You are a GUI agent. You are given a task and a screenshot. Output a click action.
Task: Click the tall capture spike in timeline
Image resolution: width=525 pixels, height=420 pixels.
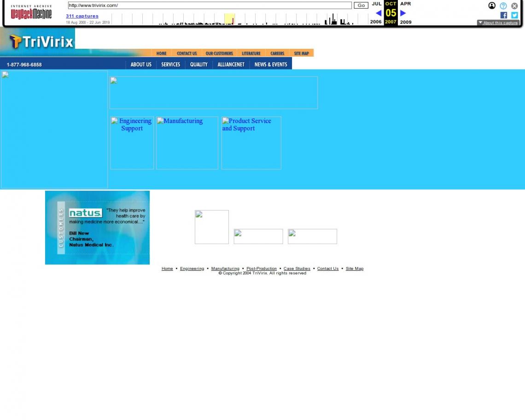333,19
